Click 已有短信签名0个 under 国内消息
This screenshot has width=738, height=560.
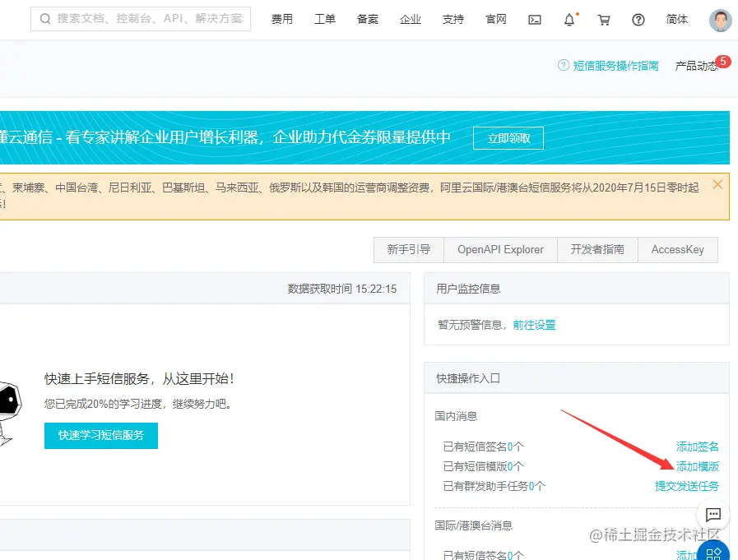pyautogui.click(x=484, y=447)
